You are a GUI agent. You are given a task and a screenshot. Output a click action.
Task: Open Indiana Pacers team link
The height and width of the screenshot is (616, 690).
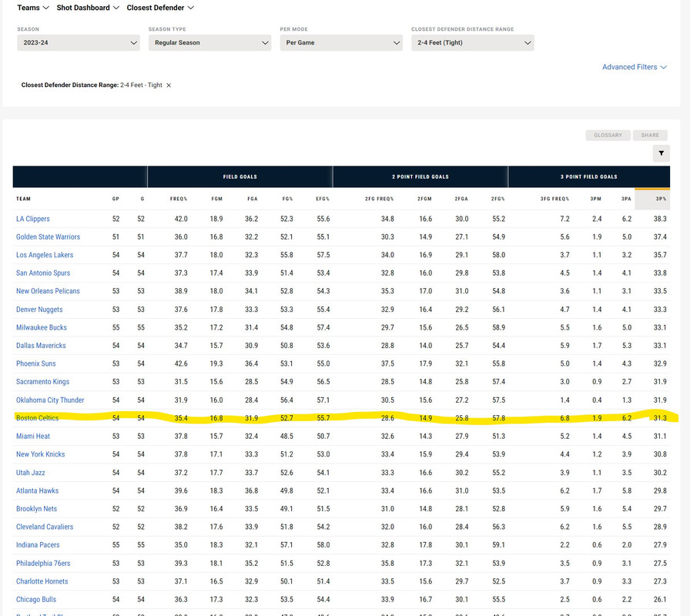38,544
